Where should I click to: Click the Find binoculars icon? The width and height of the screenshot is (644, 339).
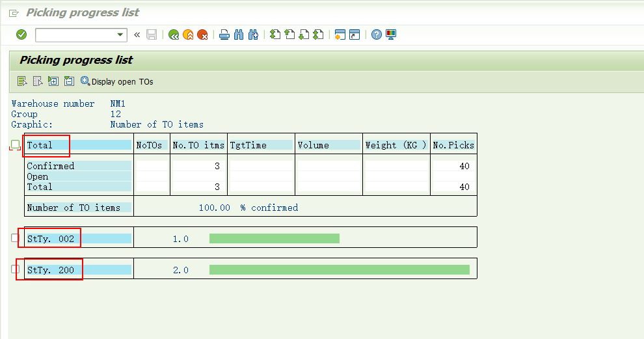click(x=239, y=35)
